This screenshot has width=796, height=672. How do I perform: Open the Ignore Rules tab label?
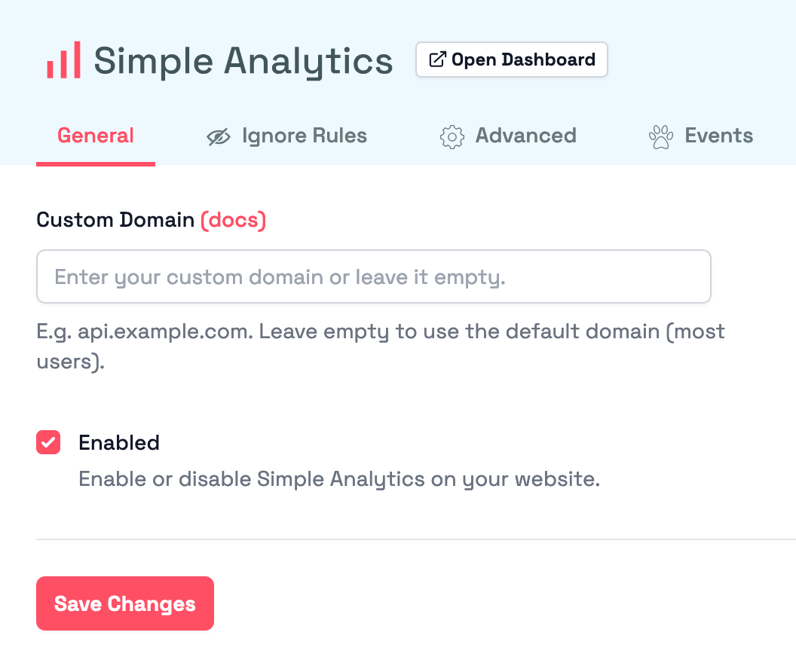(x=304, y=136)
